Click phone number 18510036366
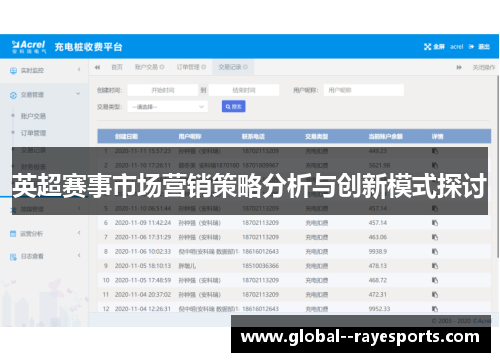This screenshot has height=362, width=500. pyautogui.click(x=260, y=266)
